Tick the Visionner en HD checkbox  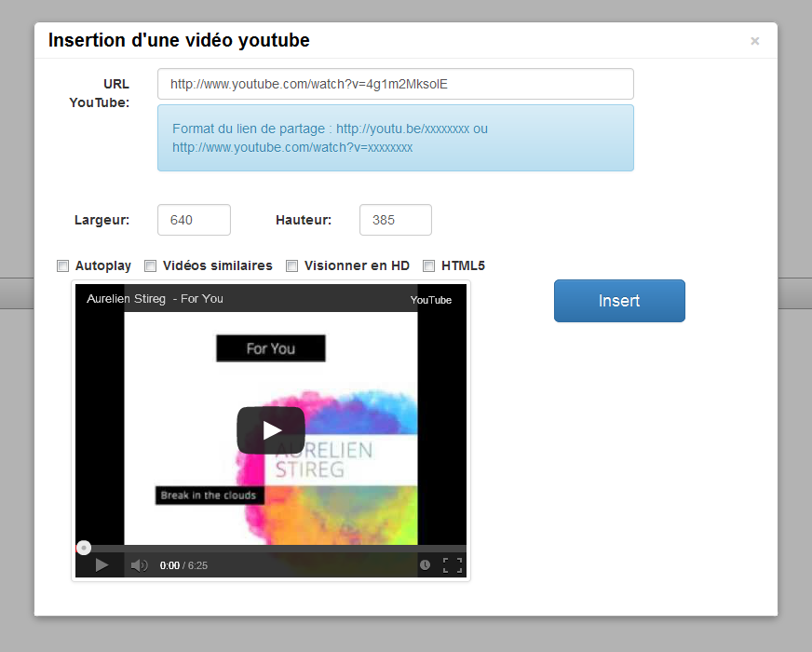pyautogui.click(x=292, y=265)
